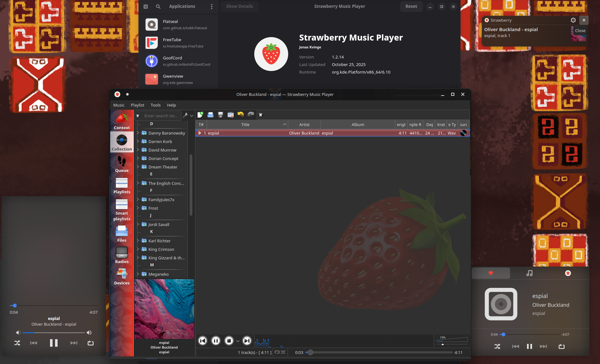Open the Playlist menu
Image resolution: width=600 pixels, height=364 pixels.
click(137, 105)
